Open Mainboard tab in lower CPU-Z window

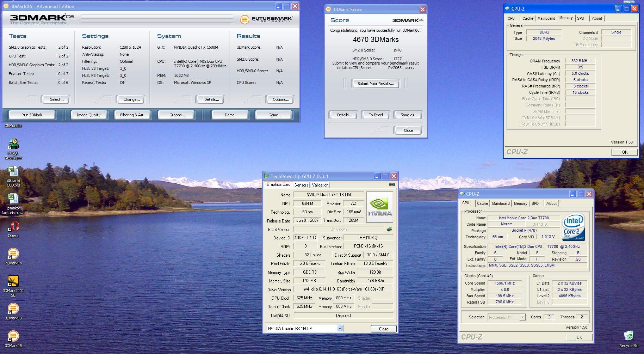tap(501, 203)
